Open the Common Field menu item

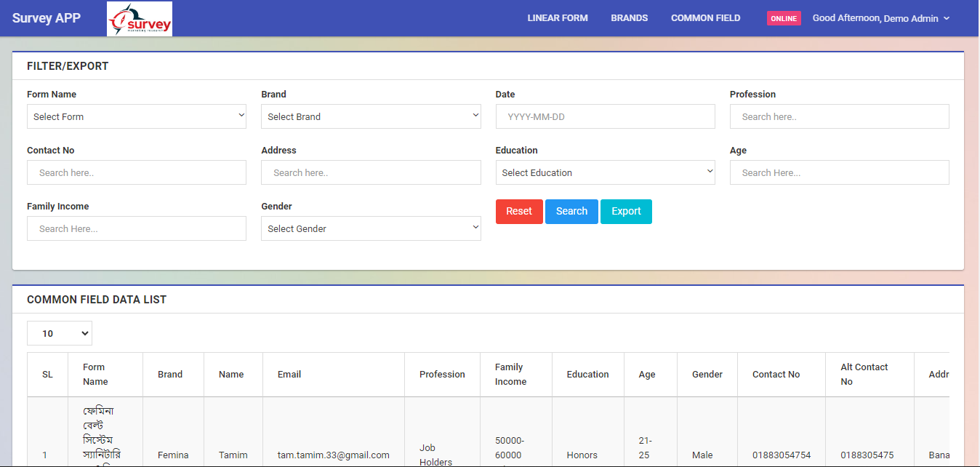705,18
